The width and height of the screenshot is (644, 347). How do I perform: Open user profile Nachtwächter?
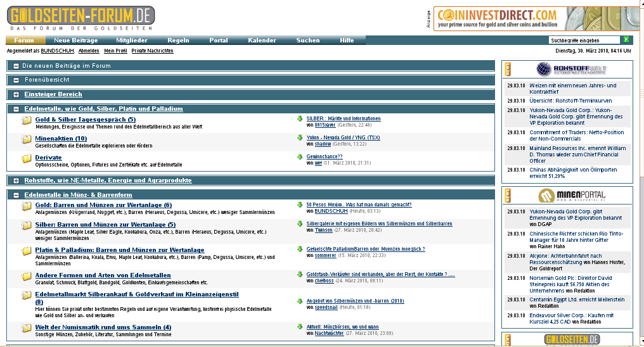pyautogui.click(x=329, y=333)
